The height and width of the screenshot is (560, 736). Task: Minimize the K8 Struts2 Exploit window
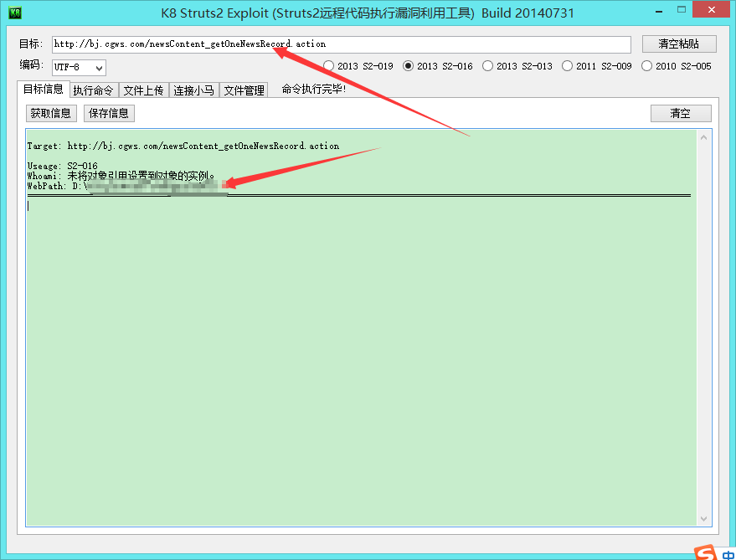pos(659,10)
